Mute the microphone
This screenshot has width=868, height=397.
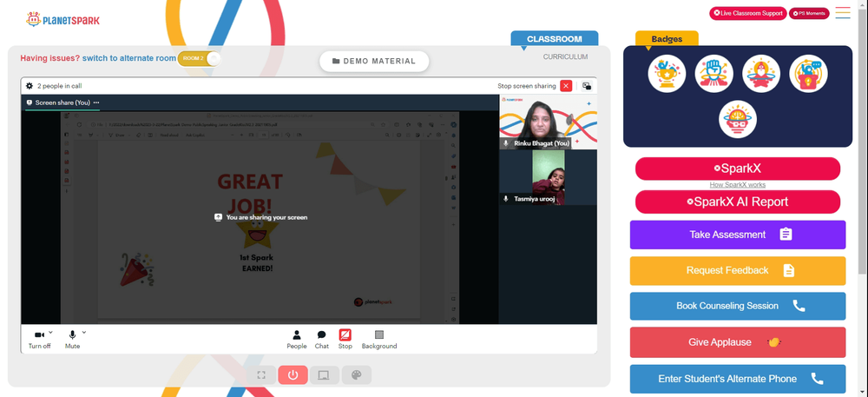coord(72,339)
